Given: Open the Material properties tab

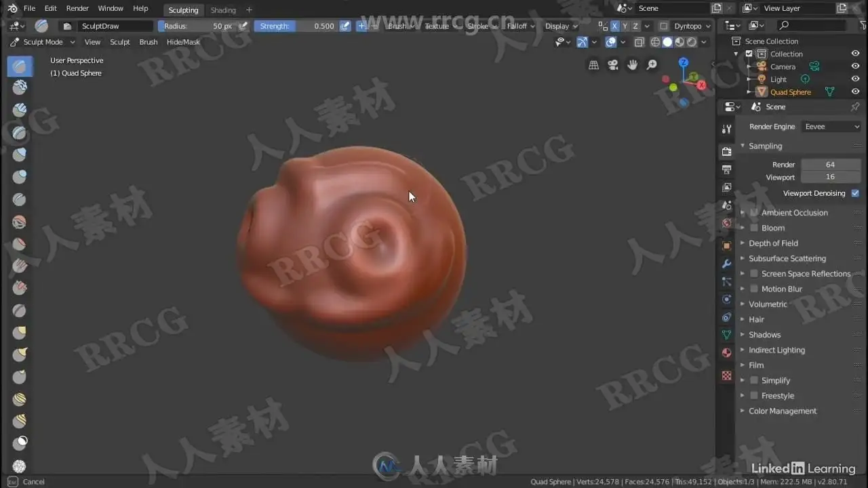Looking at the screenshot, I should (x=727, y=352).
